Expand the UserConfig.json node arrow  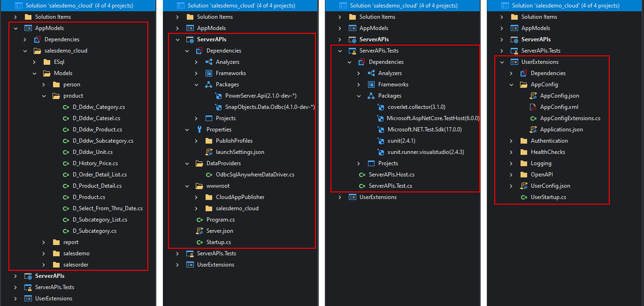pyautogui.click(x=511, y=186)
